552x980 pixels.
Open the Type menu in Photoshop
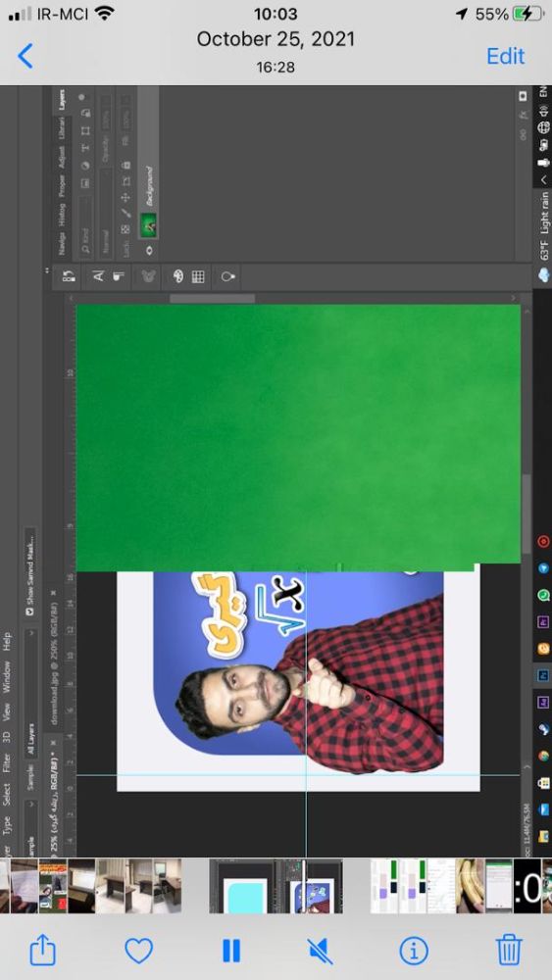pyautogui.click(x=7, y=825)
